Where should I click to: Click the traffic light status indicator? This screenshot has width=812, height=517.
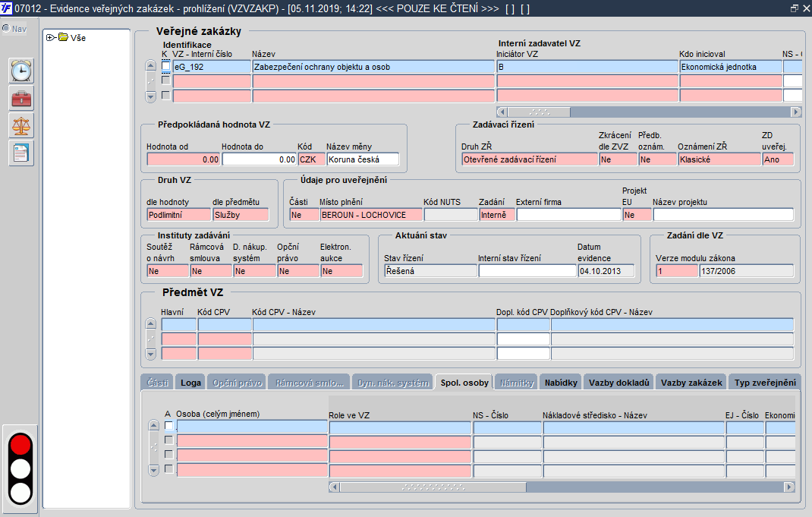(x=20, y=469)
